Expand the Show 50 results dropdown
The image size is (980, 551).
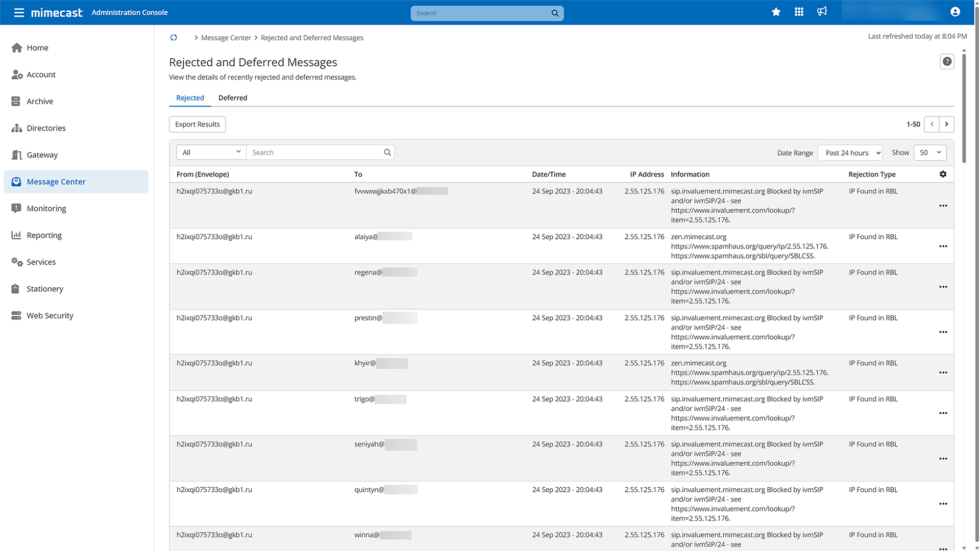pos(930,153)
